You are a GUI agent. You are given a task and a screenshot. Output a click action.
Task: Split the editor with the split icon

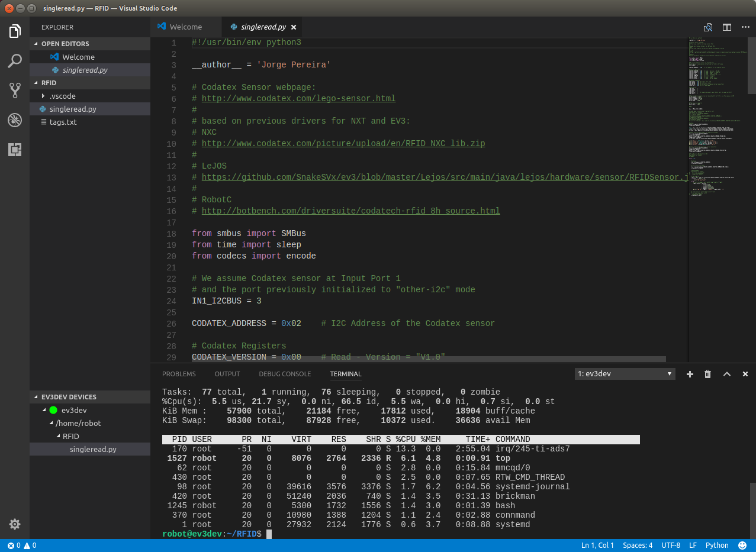pos(727,27)
